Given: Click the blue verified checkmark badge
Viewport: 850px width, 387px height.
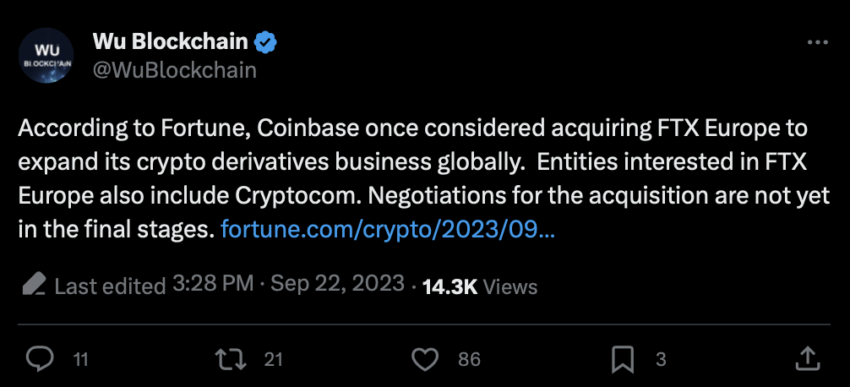Looking at the screenshot, I should pyautogui.click(x=266, y=42).
